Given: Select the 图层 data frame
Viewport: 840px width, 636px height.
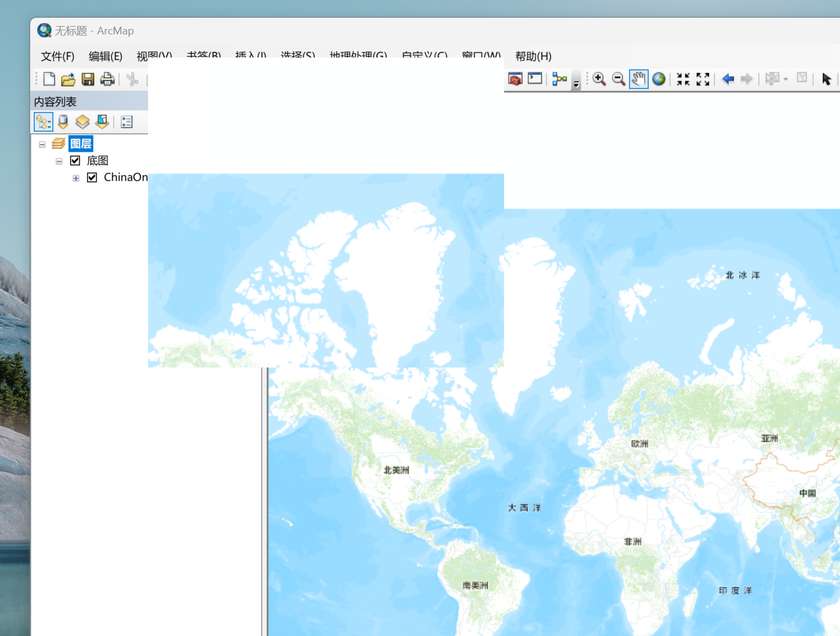Looking at the screenshot, I should [x=81, y=143].
